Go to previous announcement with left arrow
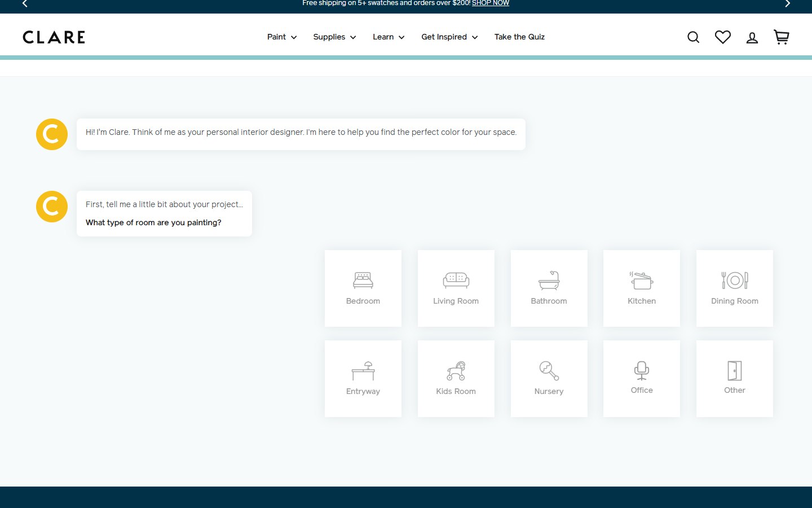 [x=25, y=3]
